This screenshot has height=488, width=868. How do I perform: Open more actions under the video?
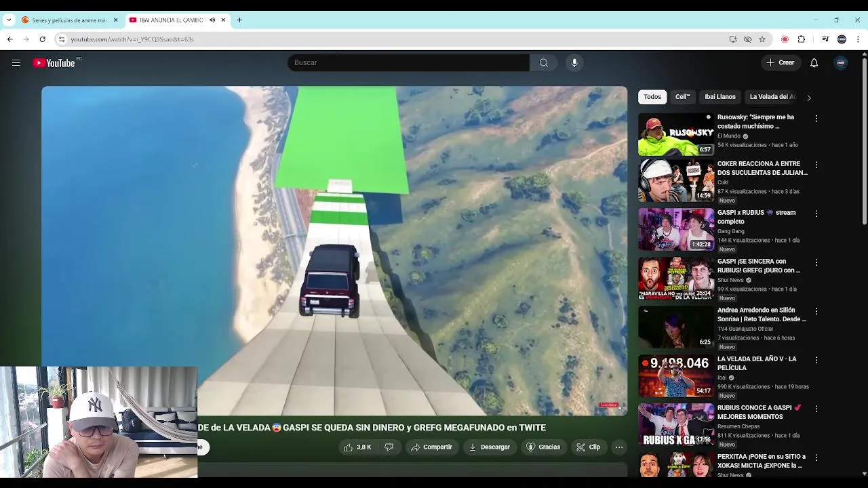619,447
